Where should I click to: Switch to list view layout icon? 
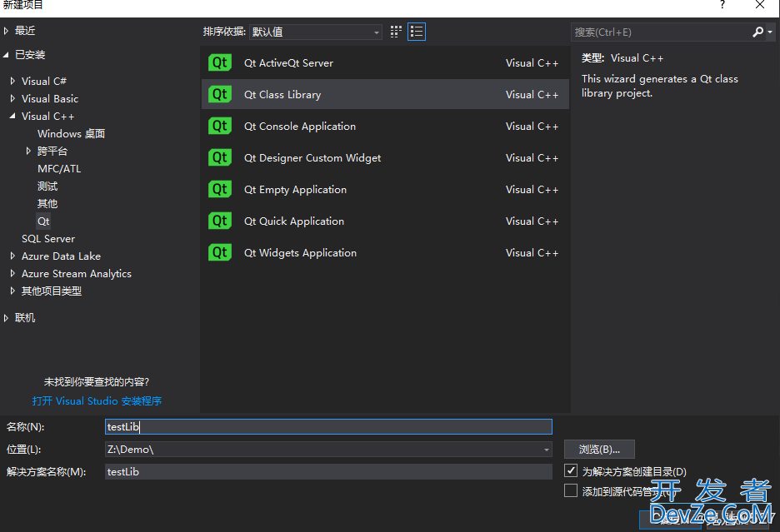417,32
